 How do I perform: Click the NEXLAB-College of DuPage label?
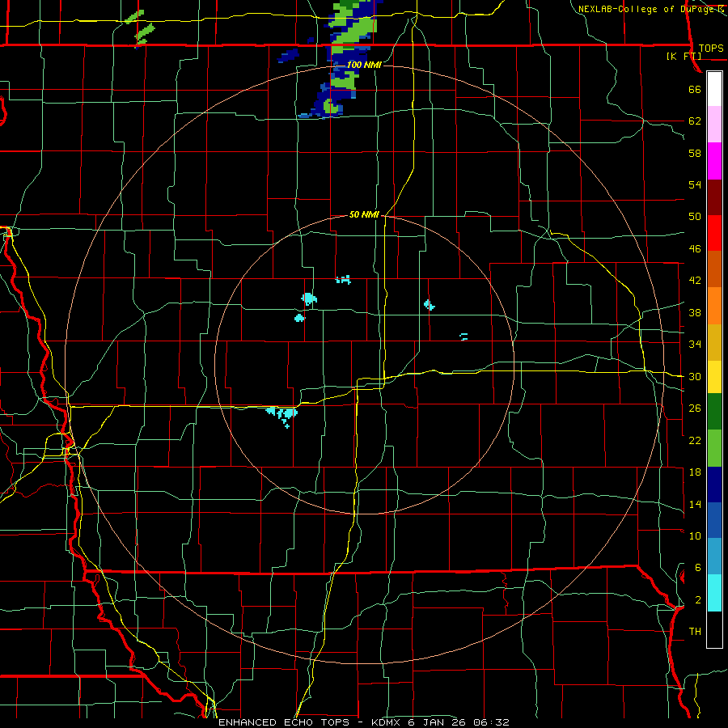[647, 9]
